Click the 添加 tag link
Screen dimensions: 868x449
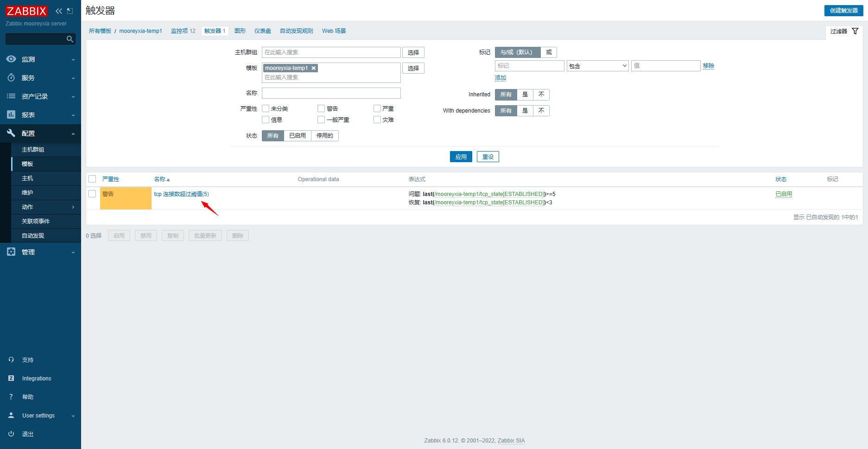pyautogui.click(x=501, y=78)
